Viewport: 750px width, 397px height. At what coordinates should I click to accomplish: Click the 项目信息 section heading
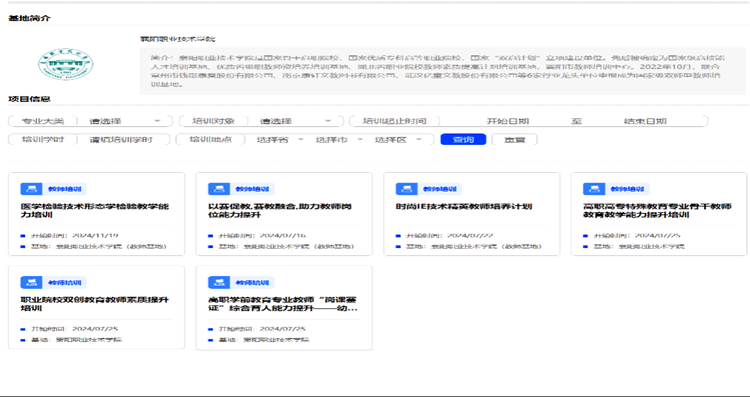(x=29, y=99)
